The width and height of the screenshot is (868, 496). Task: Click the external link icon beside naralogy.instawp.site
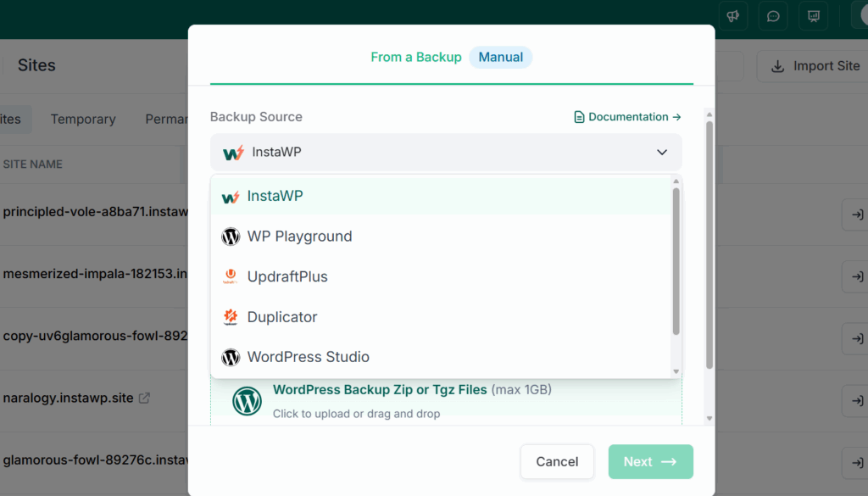(144, 398)
